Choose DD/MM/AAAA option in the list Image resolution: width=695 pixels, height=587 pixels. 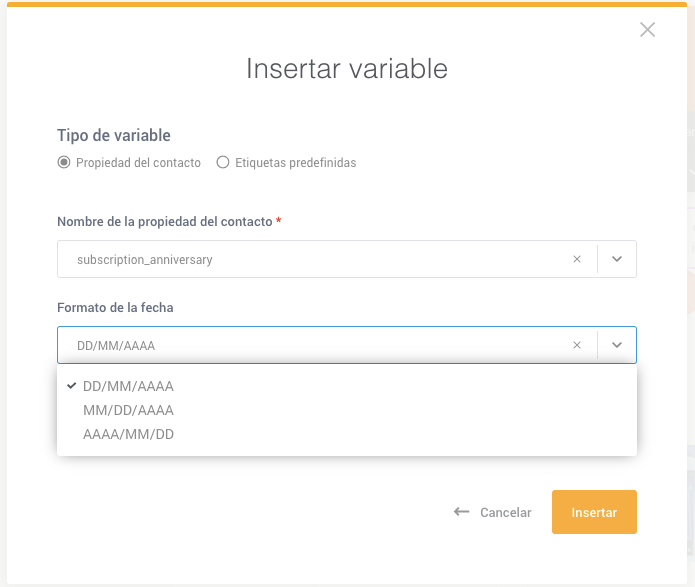(128, 386)
